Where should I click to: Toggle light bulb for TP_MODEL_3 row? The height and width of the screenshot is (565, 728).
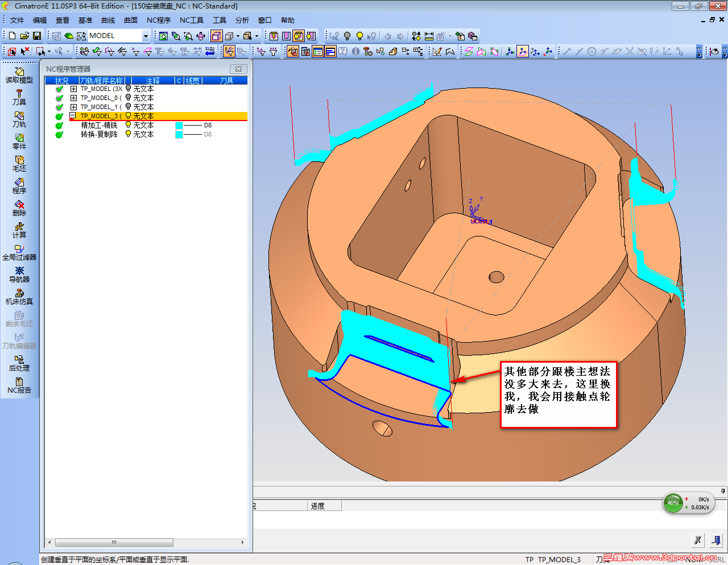click(x=128, y=116)
